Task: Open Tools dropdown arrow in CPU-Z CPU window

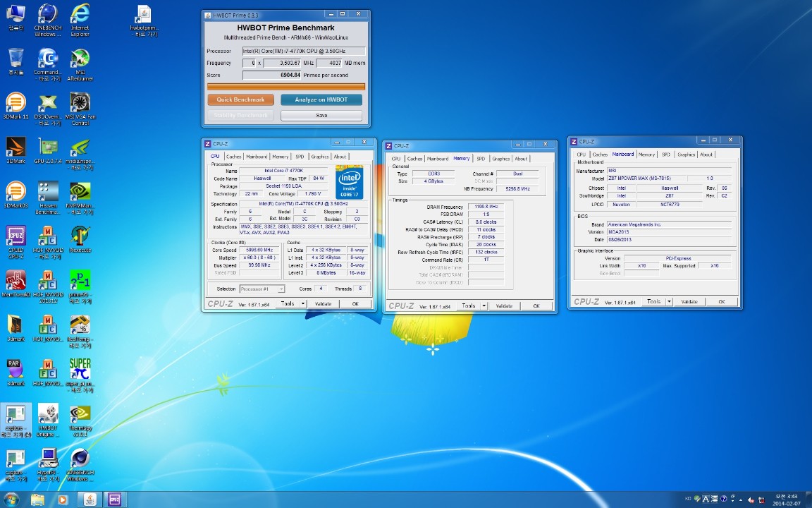Action: click(x=303, y=304)
